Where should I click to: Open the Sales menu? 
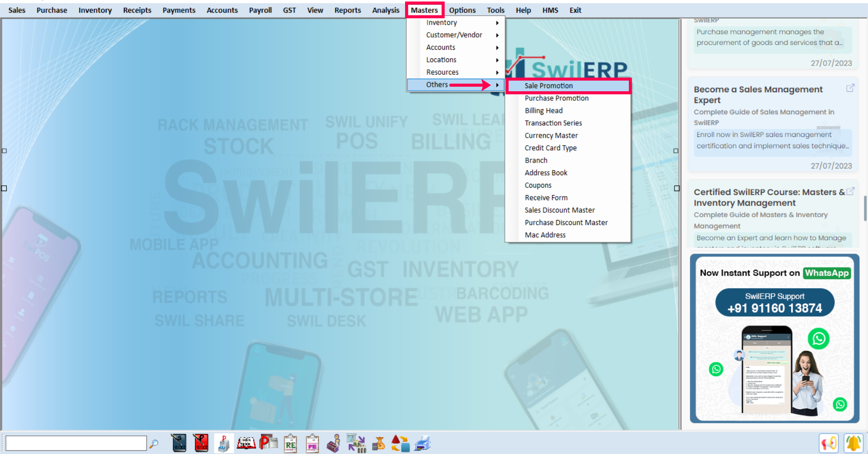[x=17, y=10]
